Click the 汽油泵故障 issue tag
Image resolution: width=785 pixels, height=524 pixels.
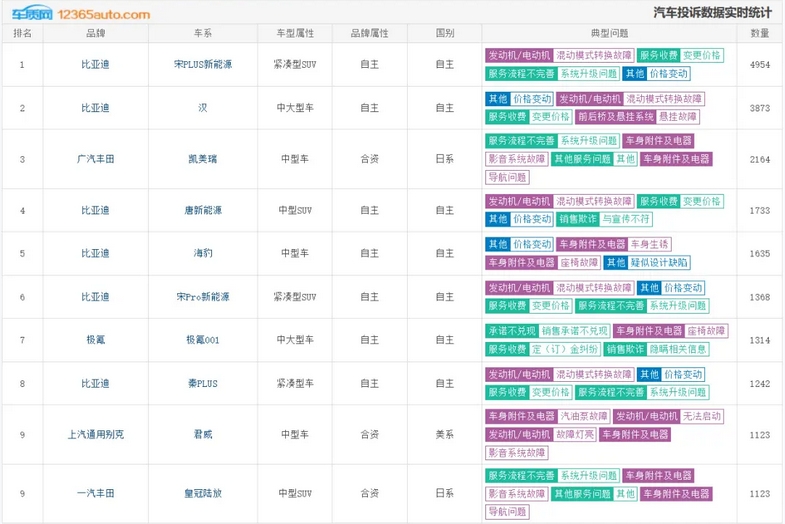[584, 416]
